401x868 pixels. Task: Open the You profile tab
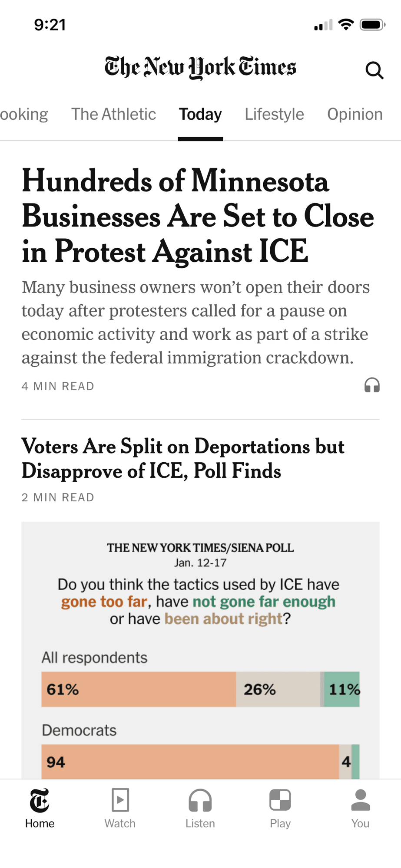point(360,808)
